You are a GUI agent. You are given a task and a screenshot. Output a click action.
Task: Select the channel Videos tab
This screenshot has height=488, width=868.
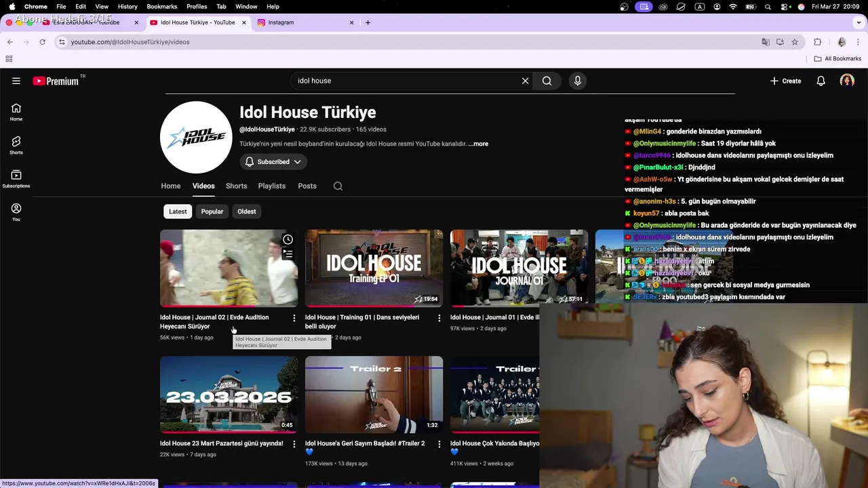[x=203, y=186]
